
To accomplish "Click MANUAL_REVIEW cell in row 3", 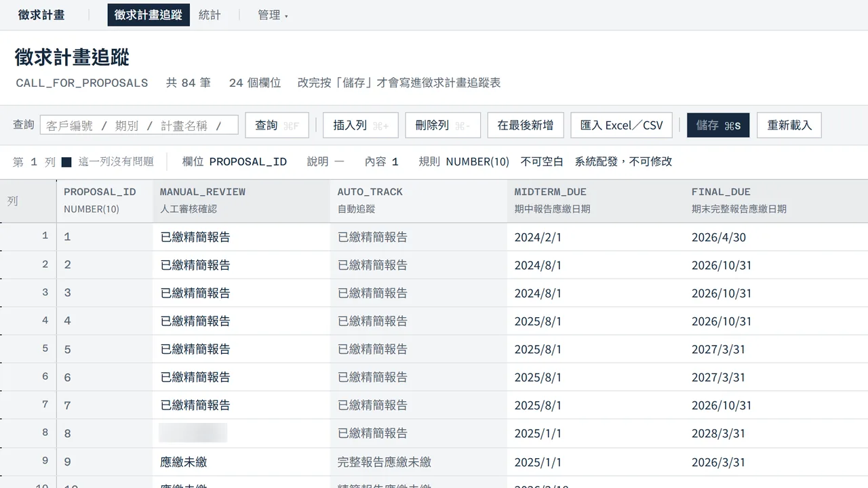I will tap(241, 293).
